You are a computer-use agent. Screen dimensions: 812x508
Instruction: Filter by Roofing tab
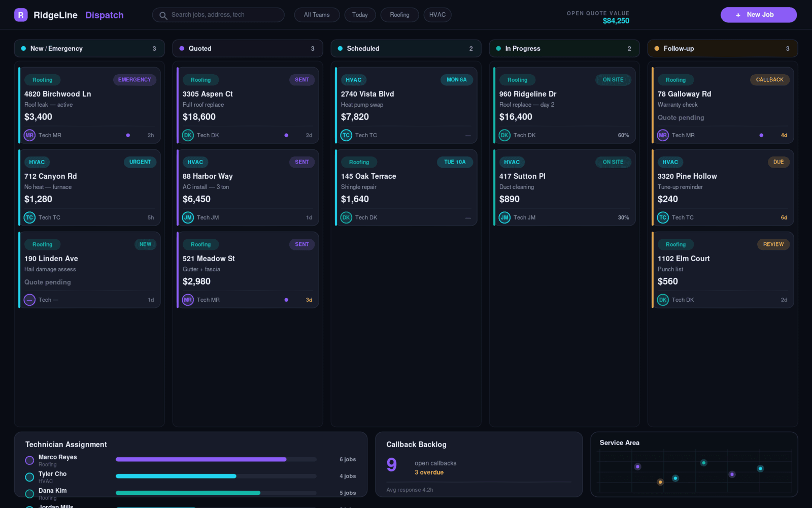click(399, 15)
